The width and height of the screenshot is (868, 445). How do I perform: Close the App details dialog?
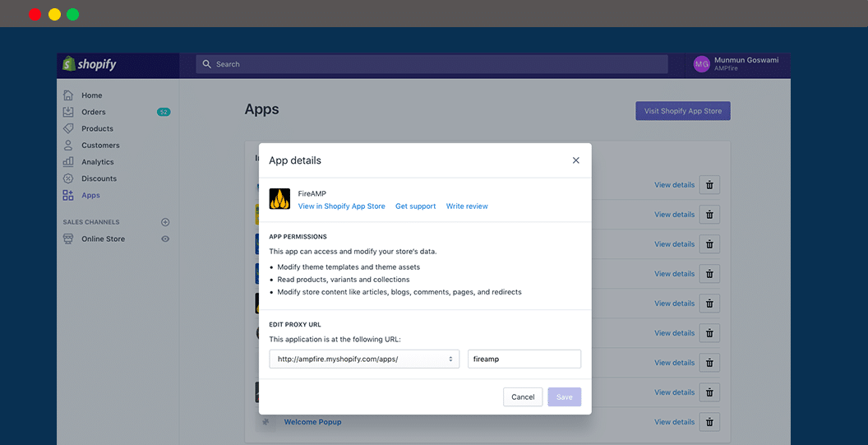575,160
